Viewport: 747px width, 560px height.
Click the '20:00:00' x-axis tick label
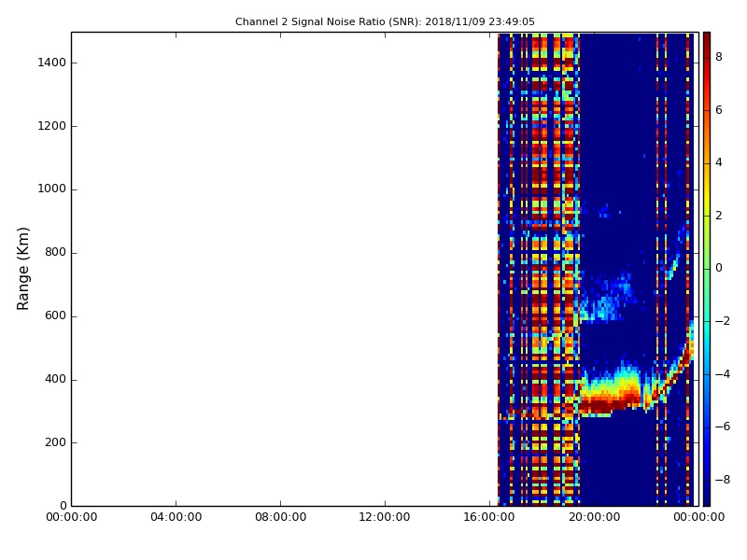(594, 517)
